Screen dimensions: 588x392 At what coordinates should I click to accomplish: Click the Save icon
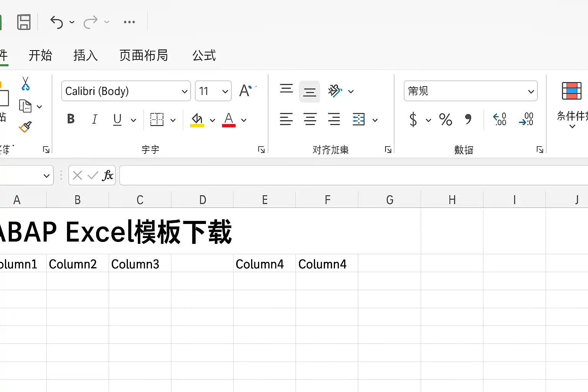tap(24, 22)
